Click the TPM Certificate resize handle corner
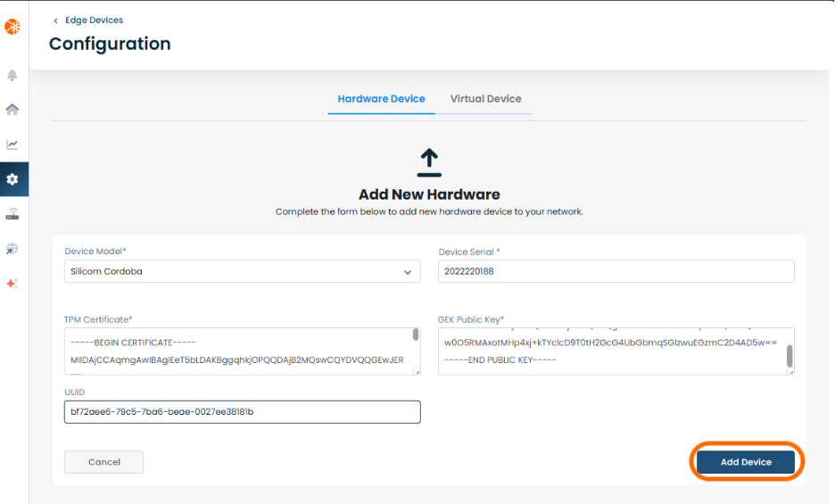This screenshot has width=835, height=504. pyautogui.click(x=417, y=371)
